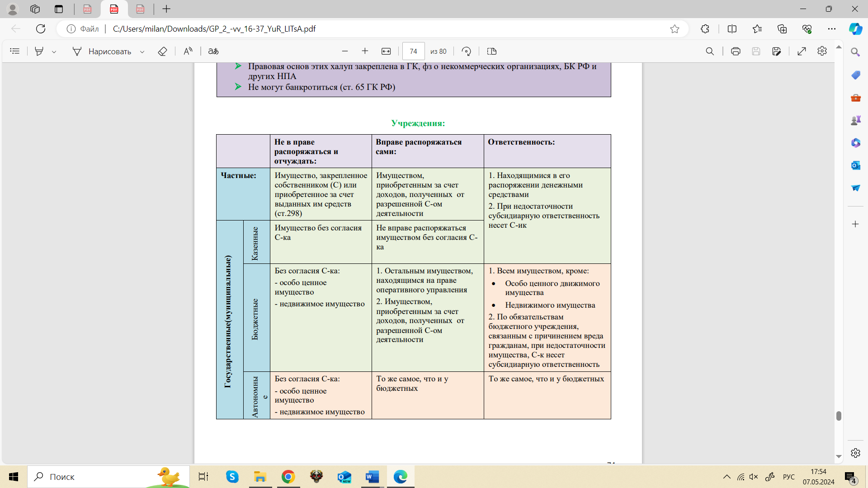Open tab actions menu
868x488 pixels.
coord(59,9)
